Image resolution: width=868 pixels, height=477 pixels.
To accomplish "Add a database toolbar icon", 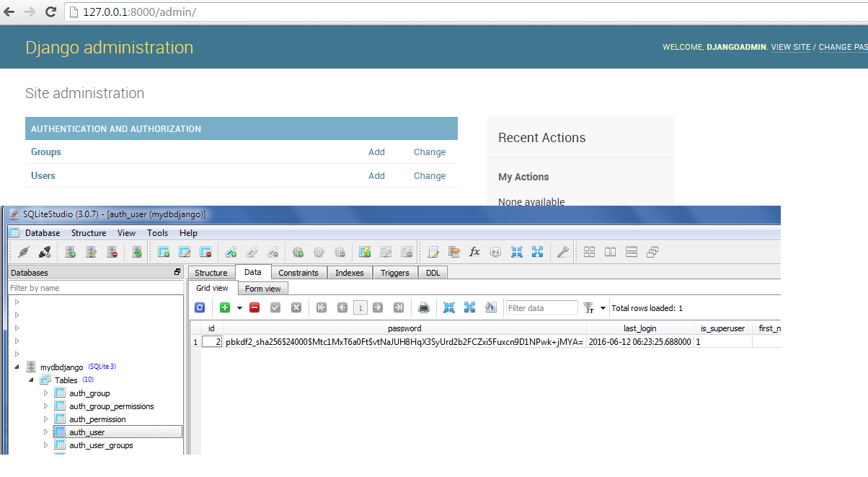I will pyautogui.click(x=71, y=252).
